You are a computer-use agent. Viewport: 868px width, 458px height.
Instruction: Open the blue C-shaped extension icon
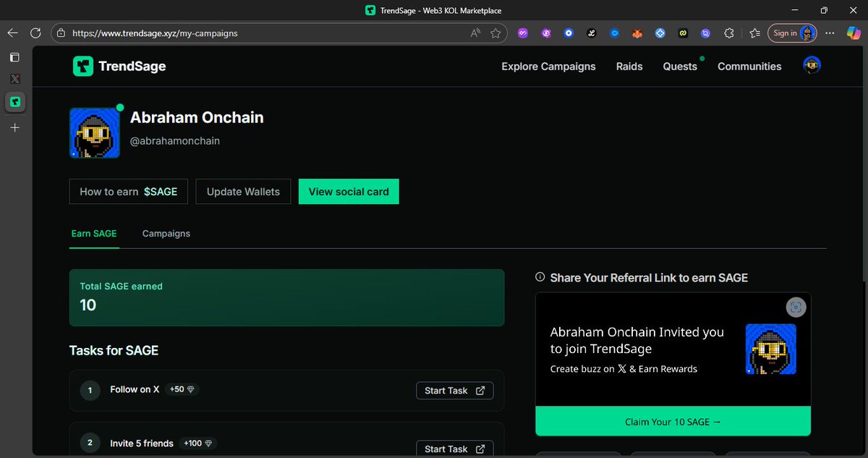point(615,33)
